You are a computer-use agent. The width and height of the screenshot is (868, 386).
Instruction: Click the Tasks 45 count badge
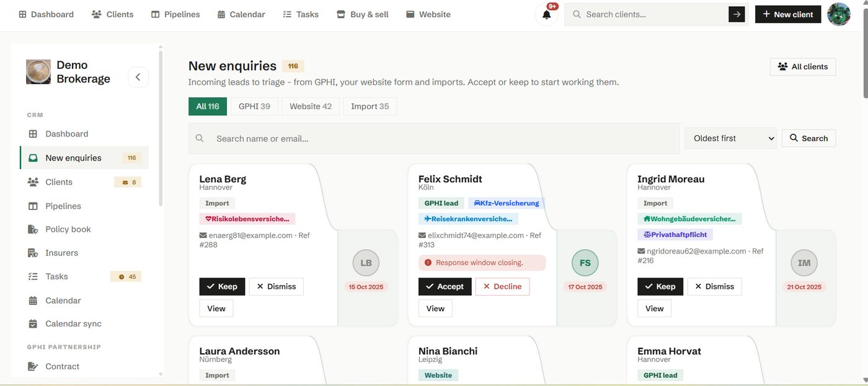[126, 276]
